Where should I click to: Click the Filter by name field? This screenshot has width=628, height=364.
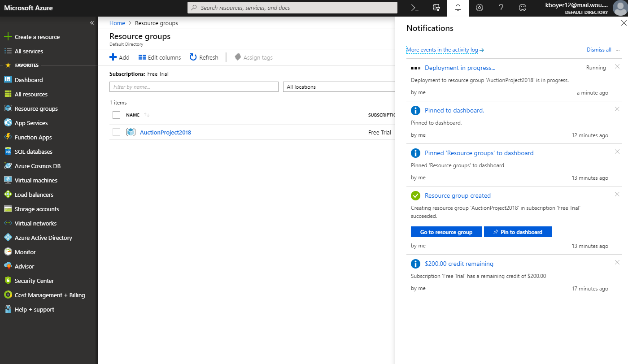pyautogui.click(x=194, y=87)
